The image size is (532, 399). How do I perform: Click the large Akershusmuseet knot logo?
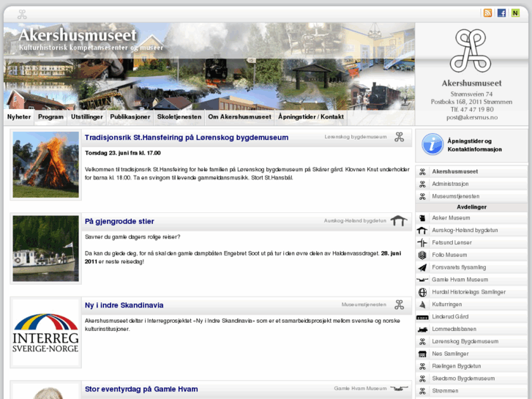tap(471, 51)
